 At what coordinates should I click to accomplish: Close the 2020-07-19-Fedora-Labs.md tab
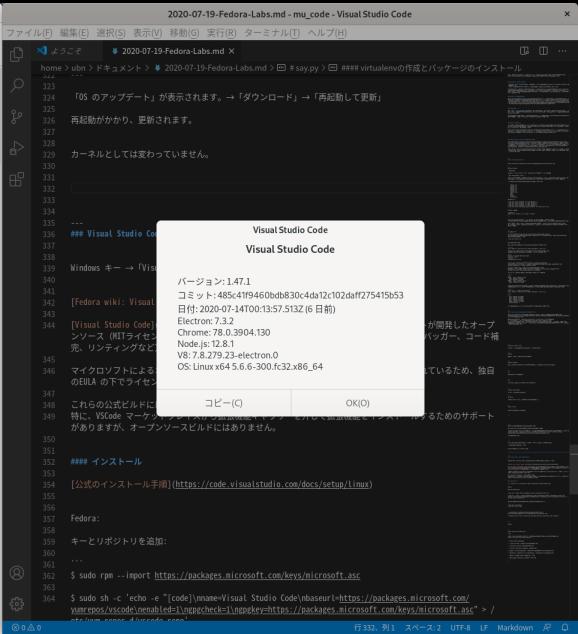point(231,51)
